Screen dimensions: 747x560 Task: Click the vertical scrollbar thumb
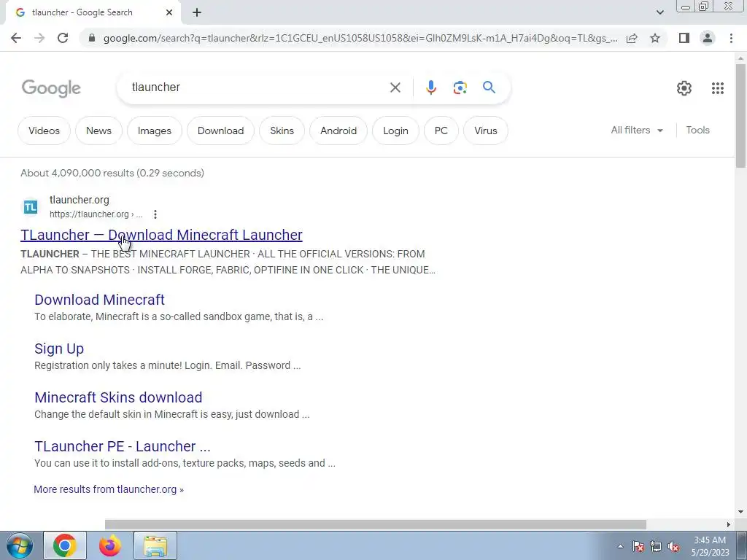[x=740, y=114]
